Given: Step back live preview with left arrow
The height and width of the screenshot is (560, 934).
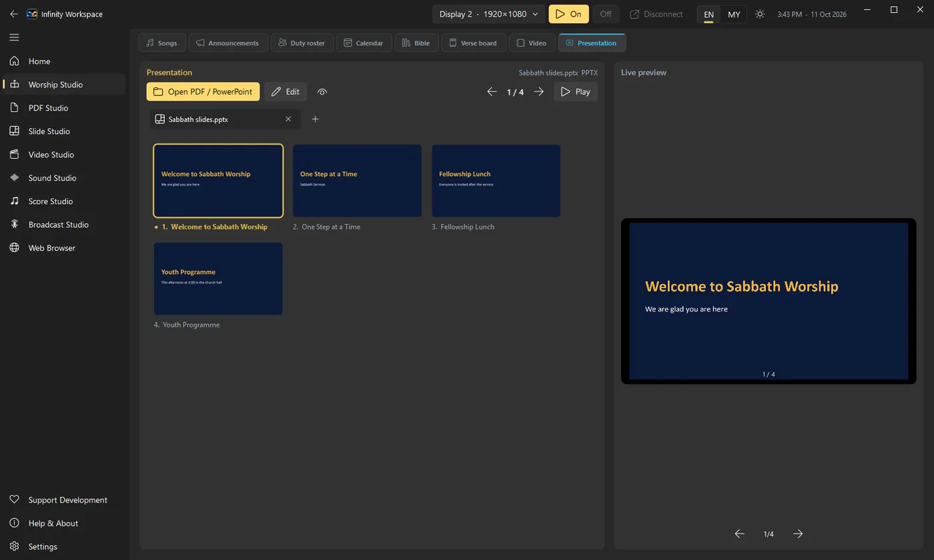Looking at the screenshot, I should click(x=739, y=533).
